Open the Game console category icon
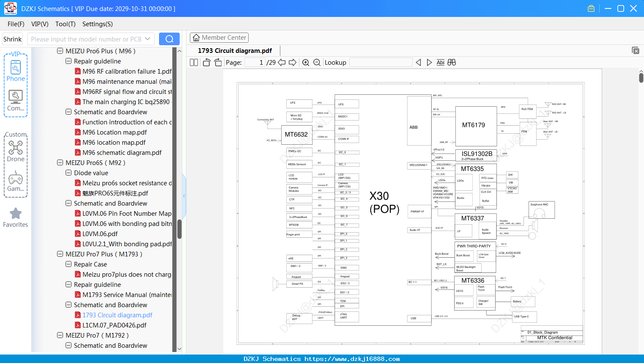The width and height of the screenshot is (644, 363). click(16, 181)
